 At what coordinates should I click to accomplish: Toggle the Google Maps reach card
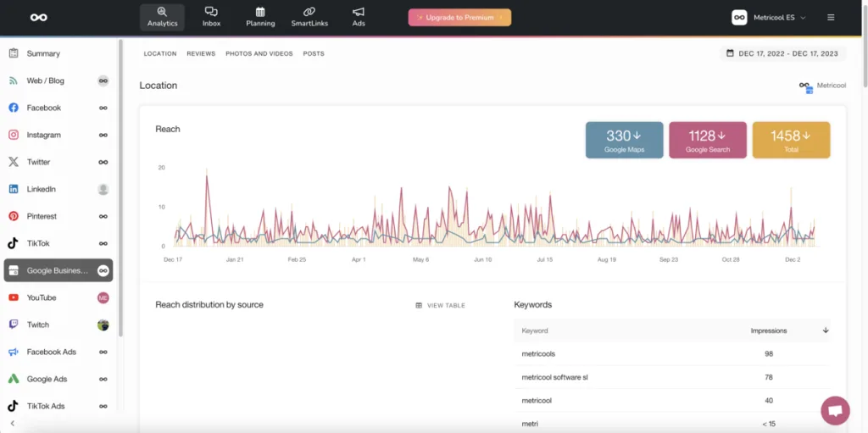pos(624,140)
